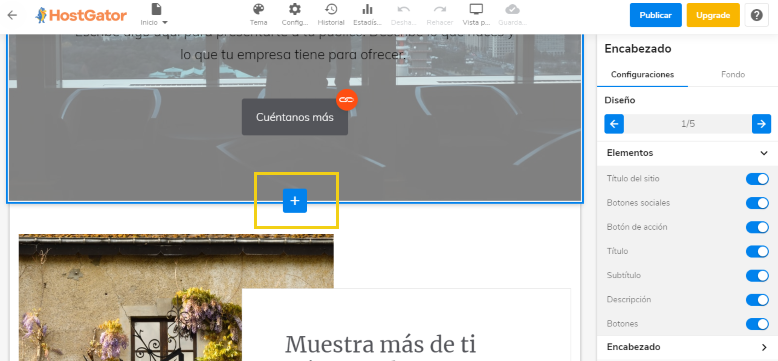778x361 pixels.
Task: Toggle the Título switch
Action: (757, 251)
